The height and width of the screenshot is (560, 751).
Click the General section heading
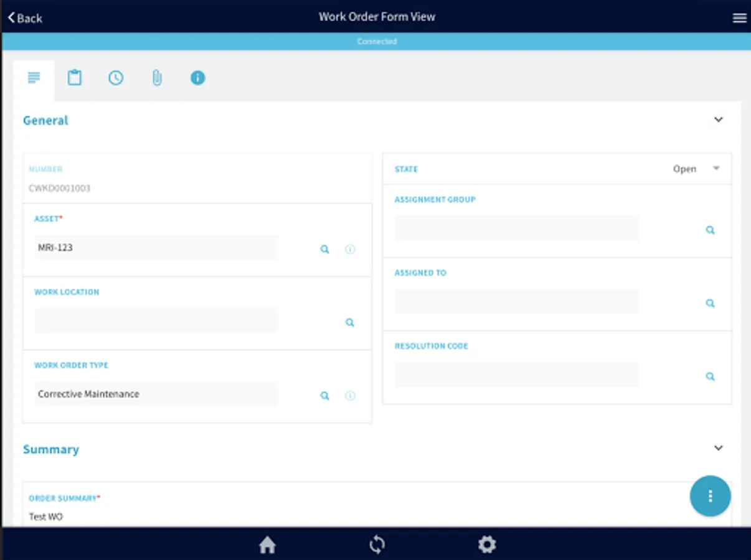tap(45, 121)
